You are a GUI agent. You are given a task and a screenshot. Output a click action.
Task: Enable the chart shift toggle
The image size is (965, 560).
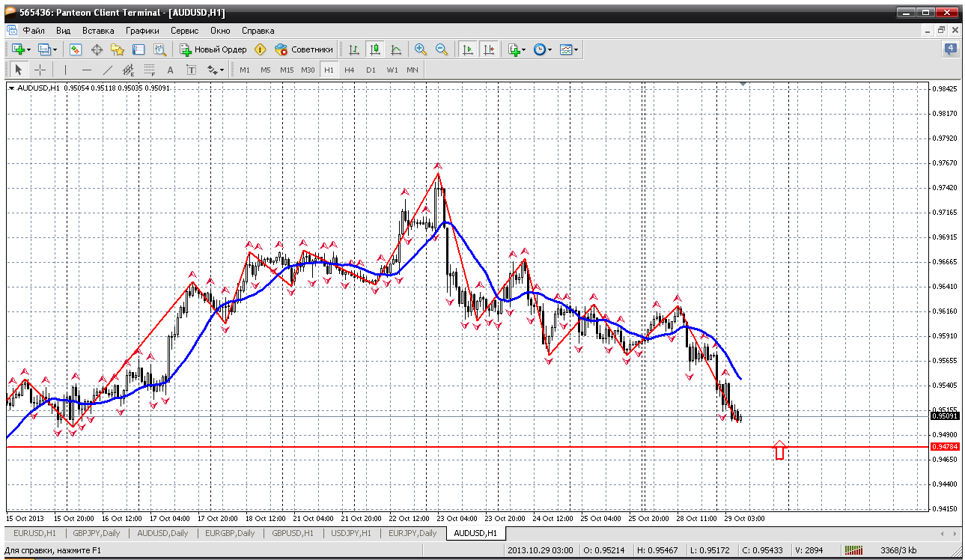(489, 49)
